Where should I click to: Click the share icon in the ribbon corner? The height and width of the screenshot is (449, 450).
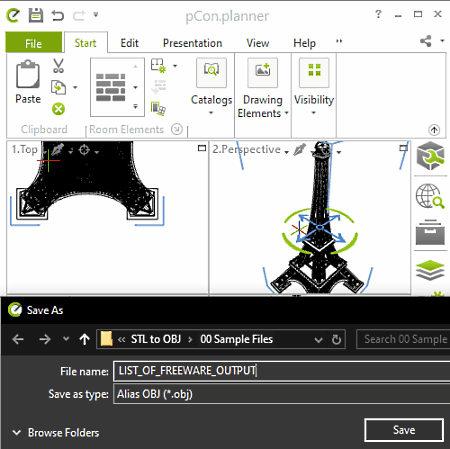[x=426, y=41]
